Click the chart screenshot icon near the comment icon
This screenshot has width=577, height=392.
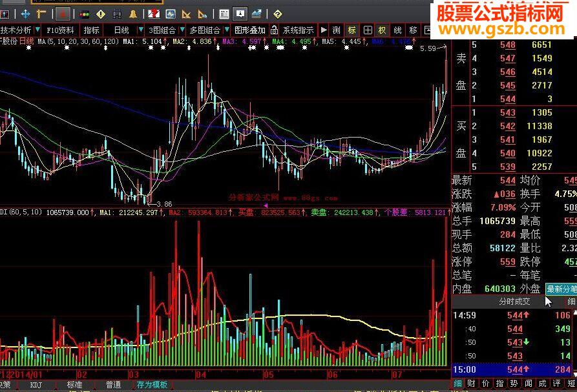(x=256, y=13)
